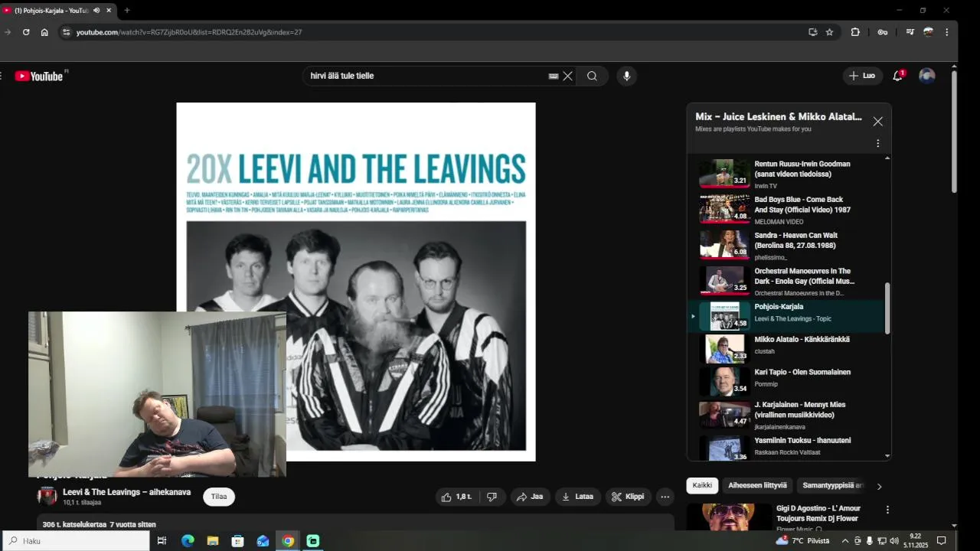Open Luo create button
This screenshot has width=980, height=551.
[x=862, y=76]
